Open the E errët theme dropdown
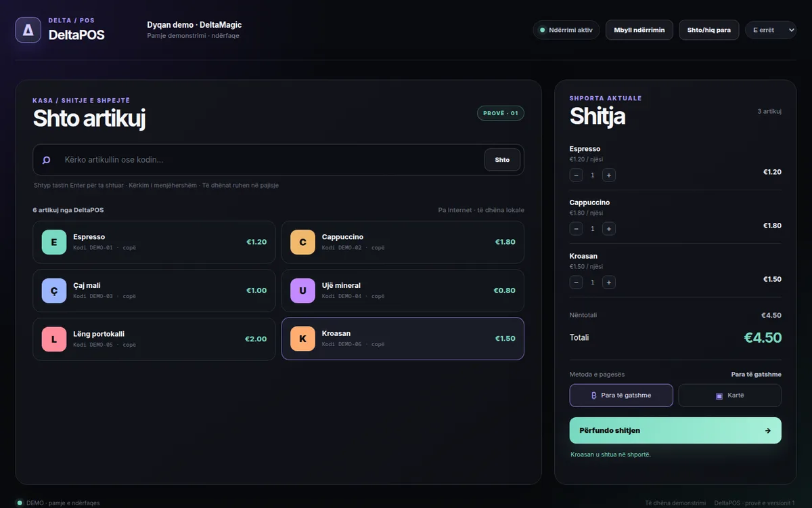812x508 pixels. click(x=770, y=30)
